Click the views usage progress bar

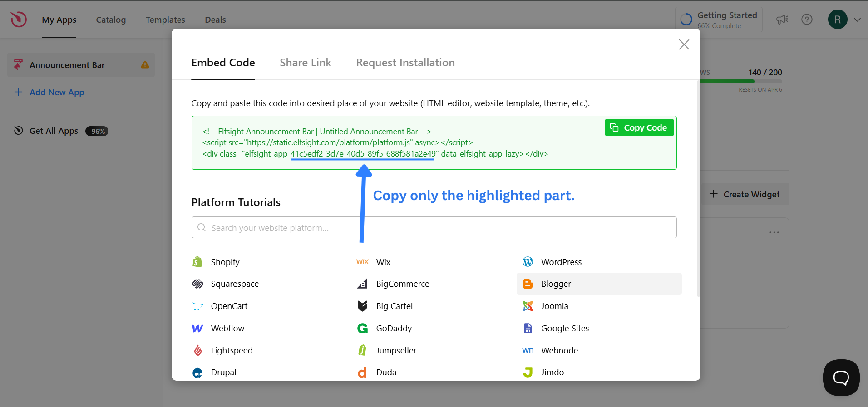coord(741,82)
